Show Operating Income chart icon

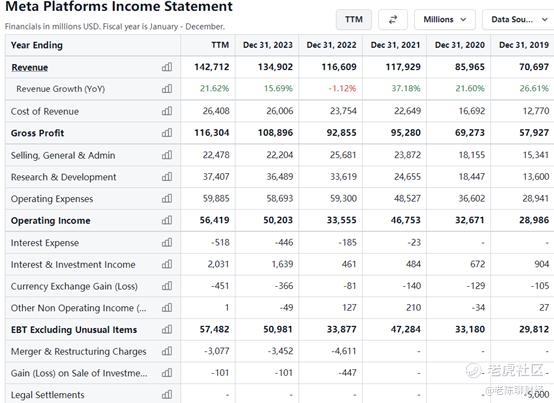point(167,220)
